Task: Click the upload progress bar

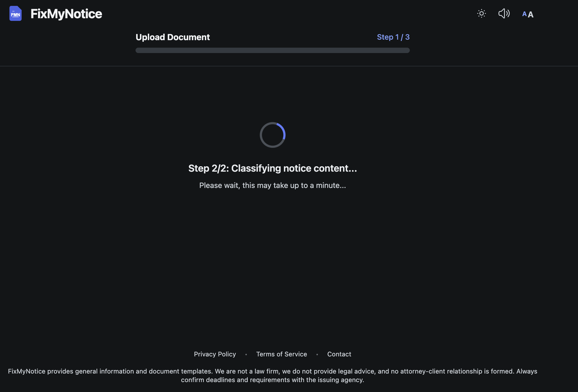Action: (x=272, y=50)
